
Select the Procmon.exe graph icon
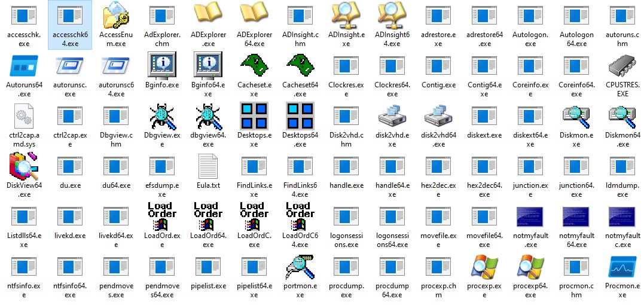(x=622, y=266)
